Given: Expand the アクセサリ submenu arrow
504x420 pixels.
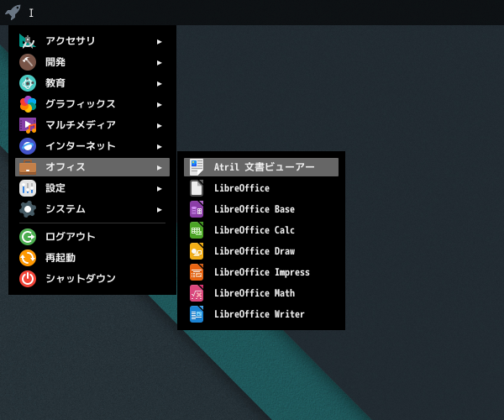Looking at the screenshot, I should 159,42.
